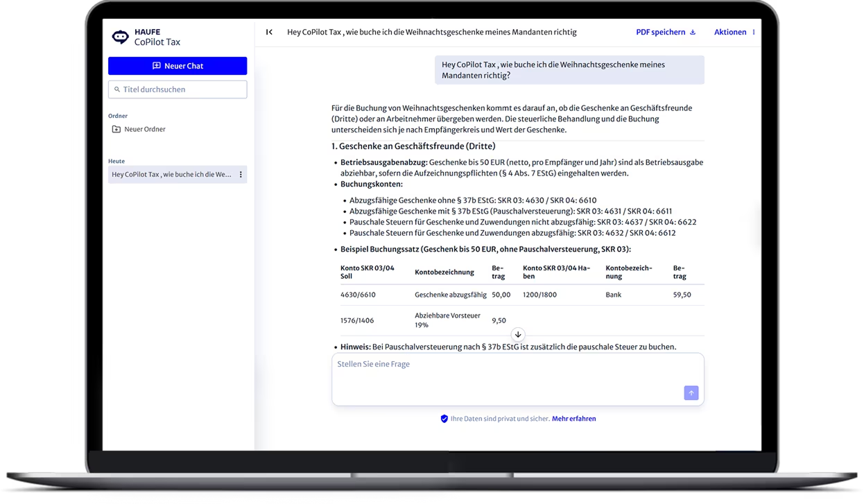Image resolution: width=864 pixels, height=504 pixels.
Task: Click the privacy shield icon
Action: click(444, 419)
